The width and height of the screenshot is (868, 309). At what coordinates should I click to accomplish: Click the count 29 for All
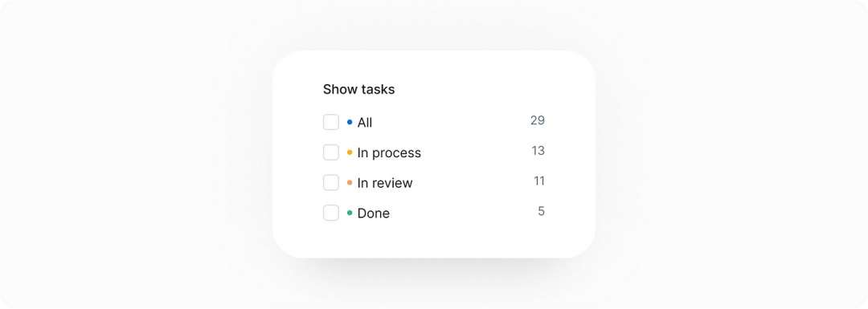point(538,120)
